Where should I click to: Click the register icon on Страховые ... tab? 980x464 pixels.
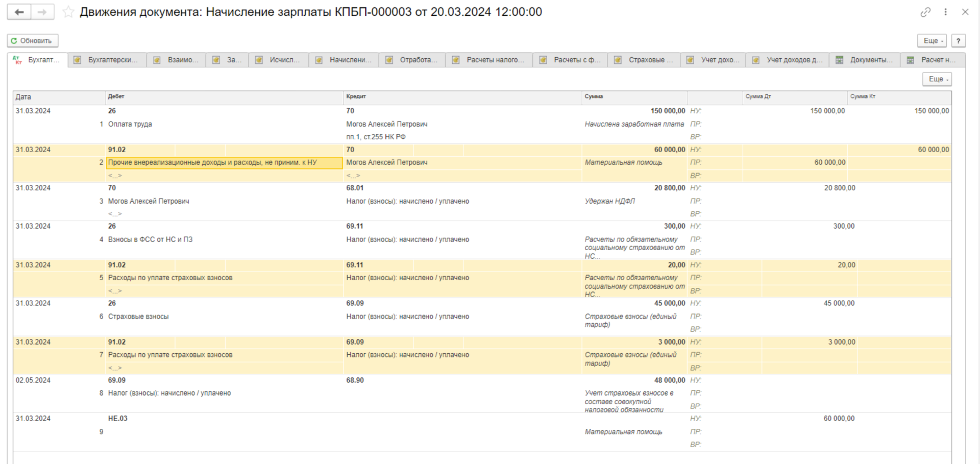pyautogui.click(x=618, y=60)
